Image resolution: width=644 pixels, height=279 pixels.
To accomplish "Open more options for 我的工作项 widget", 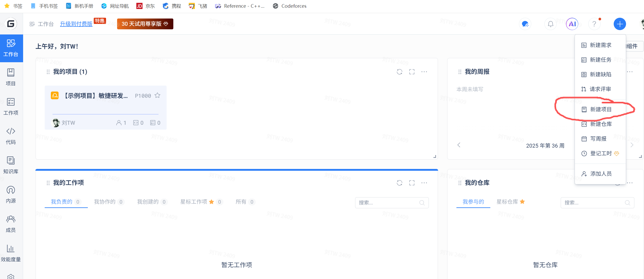I will (x=424, y=183).
